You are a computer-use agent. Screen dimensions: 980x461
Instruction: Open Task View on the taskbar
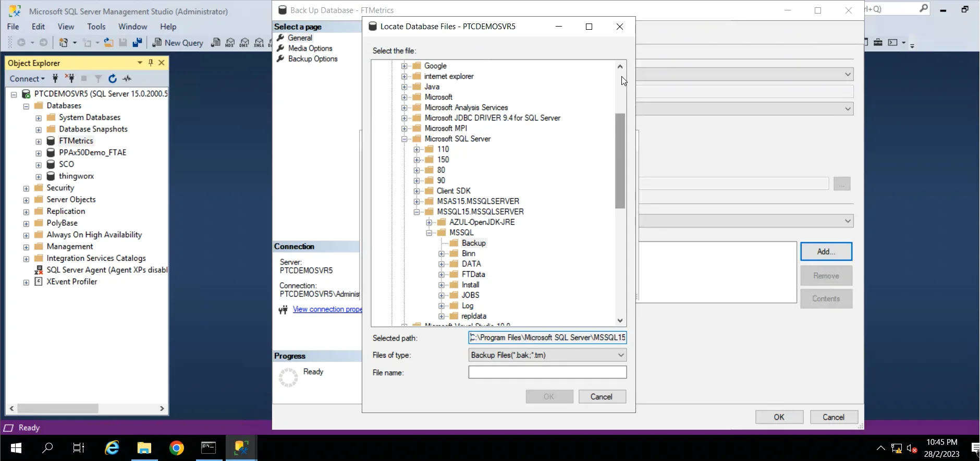pos(79,448)
